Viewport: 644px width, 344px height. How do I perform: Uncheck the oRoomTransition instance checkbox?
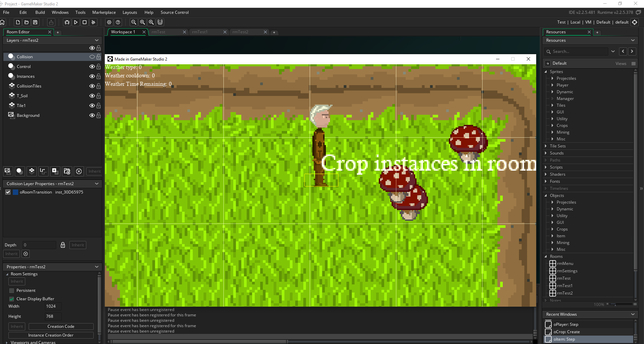8,192
